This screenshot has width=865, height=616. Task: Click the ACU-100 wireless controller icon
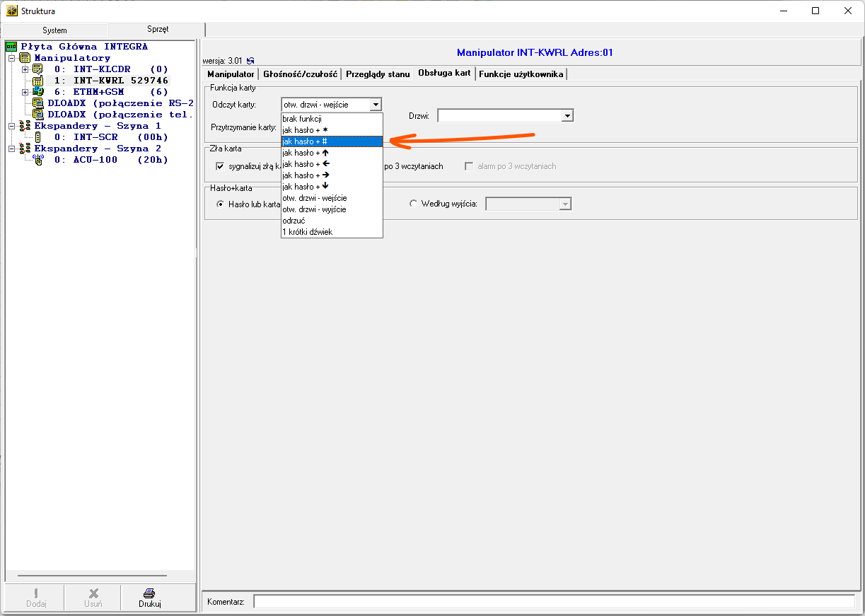38,160
